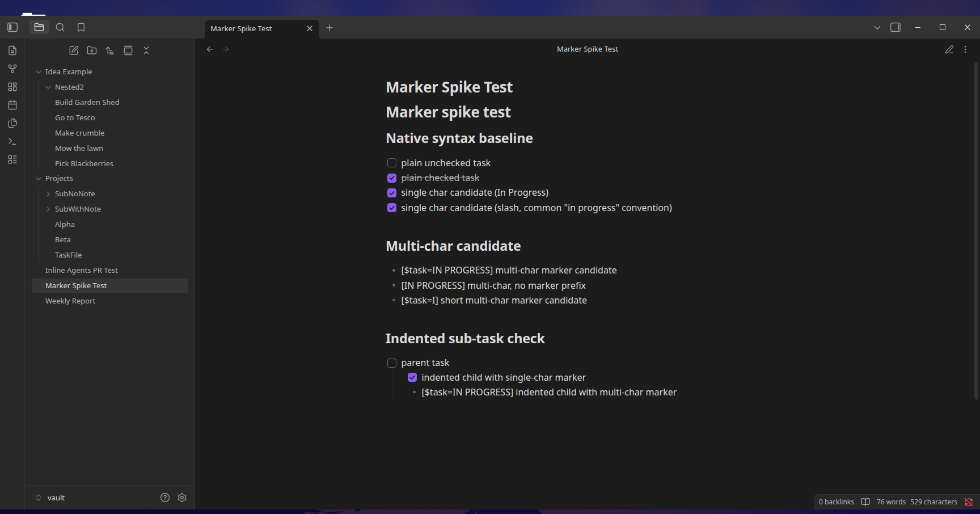Open today's daily note icon

[x=12, y=105]
